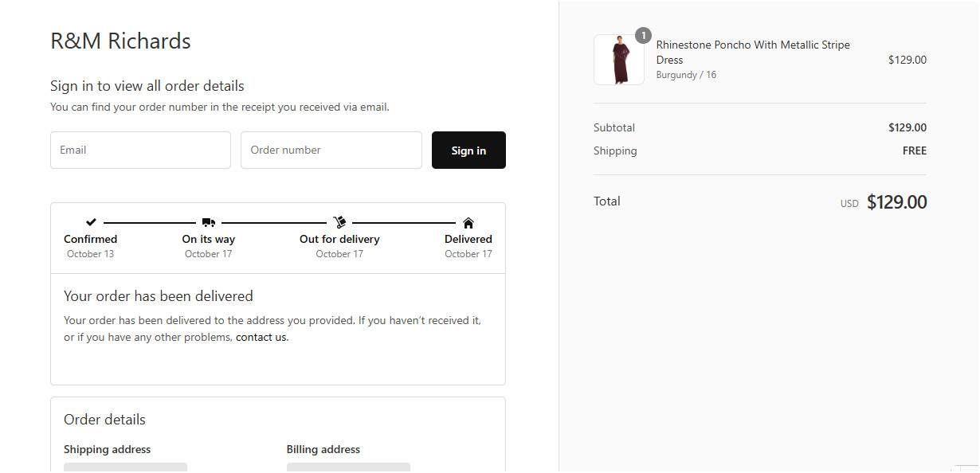Screen dimensions: 980x473
Task: Click the On its way step label
Action: (209, 239)
